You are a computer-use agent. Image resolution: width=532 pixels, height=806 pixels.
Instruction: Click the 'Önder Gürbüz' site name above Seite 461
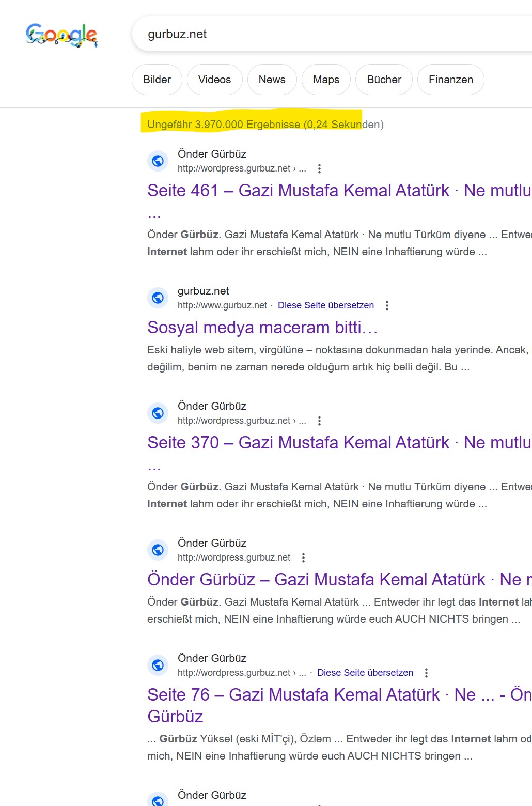point(212,154)
